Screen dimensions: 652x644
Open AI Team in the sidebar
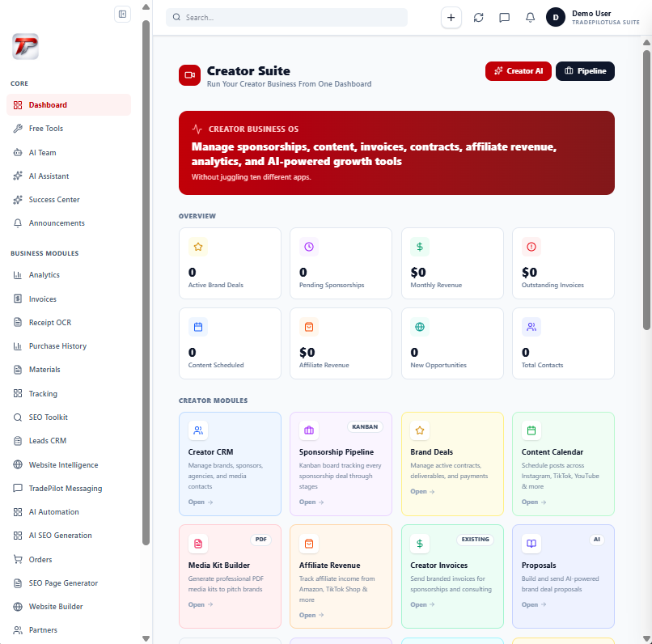[69, 153]
